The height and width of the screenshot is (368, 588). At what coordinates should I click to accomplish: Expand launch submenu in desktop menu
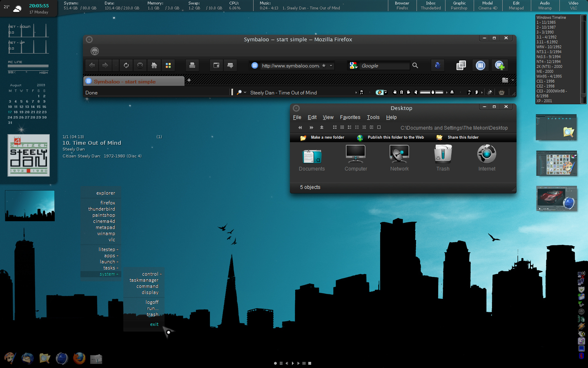(x=109, y=262)
